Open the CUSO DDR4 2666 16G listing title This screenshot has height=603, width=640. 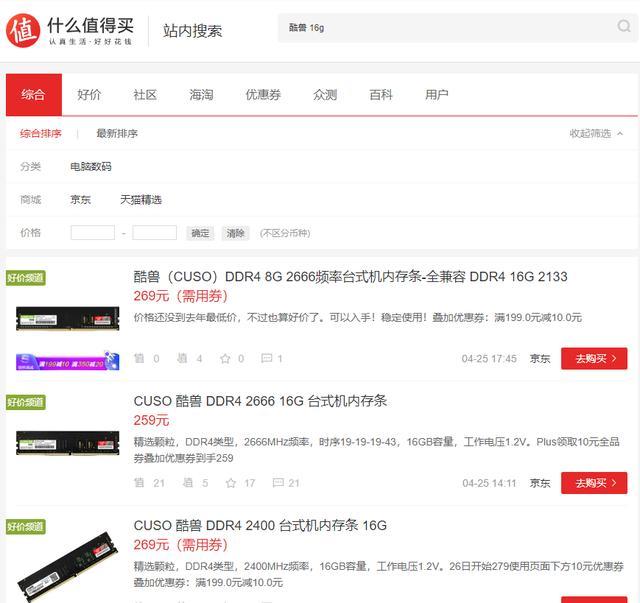(260, 401)
